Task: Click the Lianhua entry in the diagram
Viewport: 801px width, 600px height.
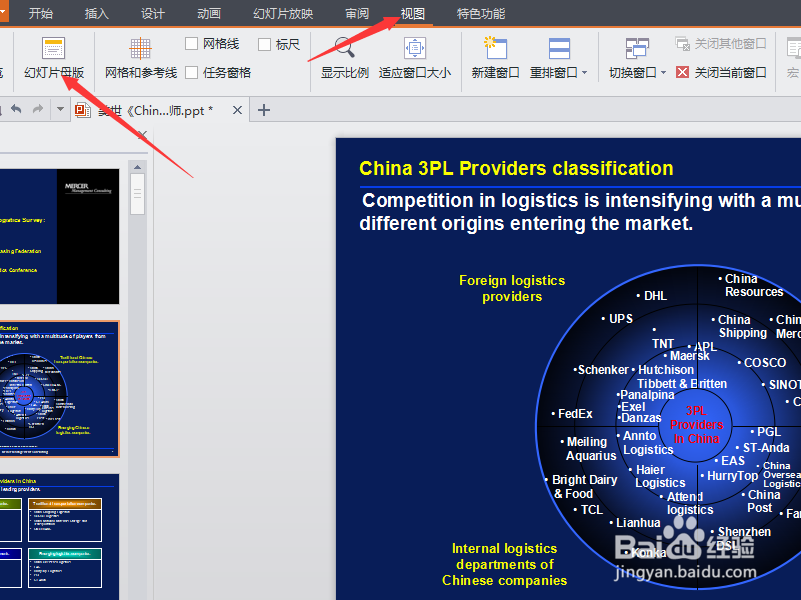Action: coord(635,522)
